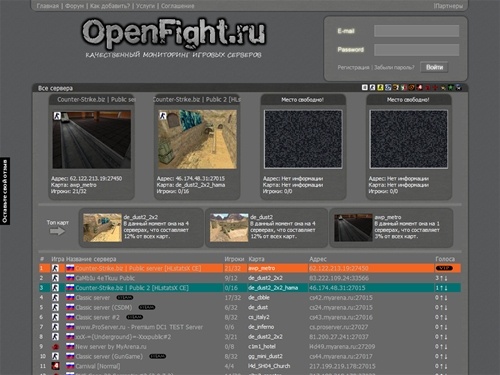500x375 pixels.
Task: Open the de_dust2 top map thumbnail
Action: (x=229, y=228)
